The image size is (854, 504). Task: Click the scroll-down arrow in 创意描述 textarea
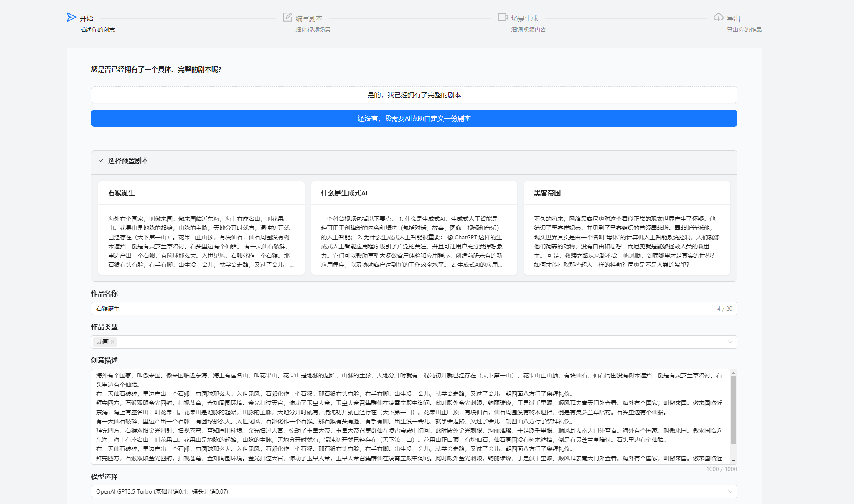(x=733, y=460)
